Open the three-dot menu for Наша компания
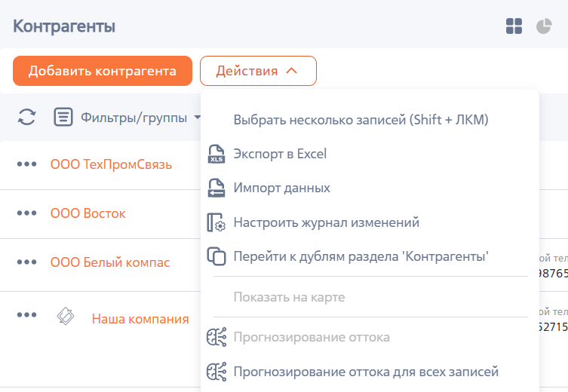The image size is (568, 392). 27,314
